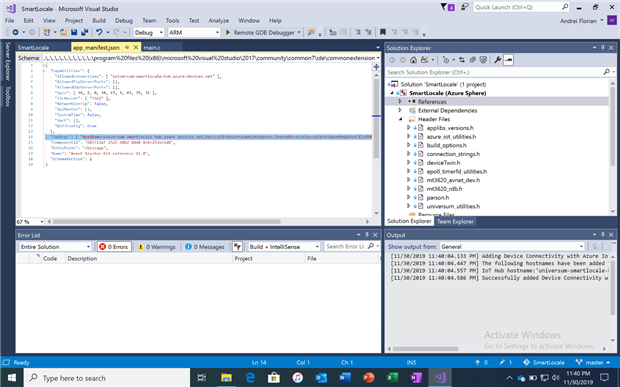
Task: Select mt3620_avnet_dev.h file
Action: 453,180
